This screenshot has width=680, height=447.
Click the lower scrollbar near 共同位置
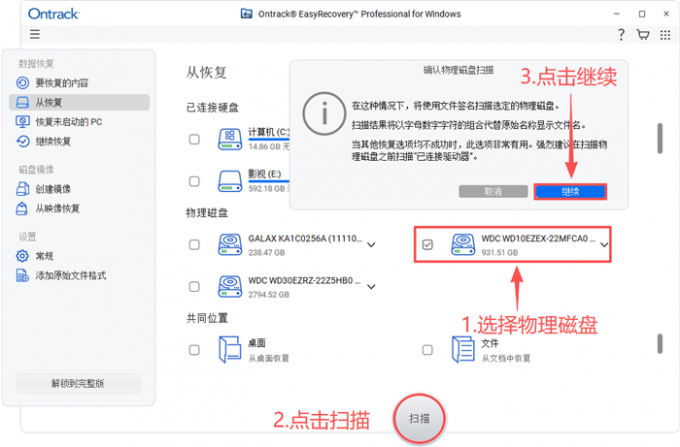click(x=660, y=344)
